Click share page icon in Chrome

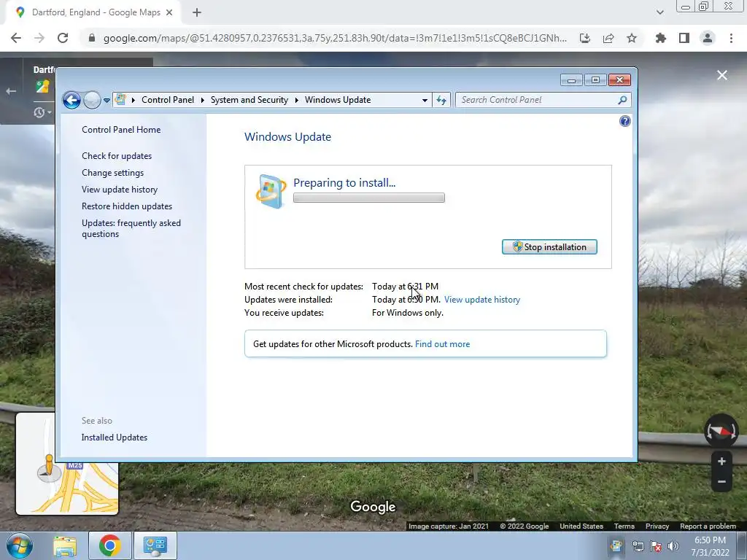[x=608, y=38]
